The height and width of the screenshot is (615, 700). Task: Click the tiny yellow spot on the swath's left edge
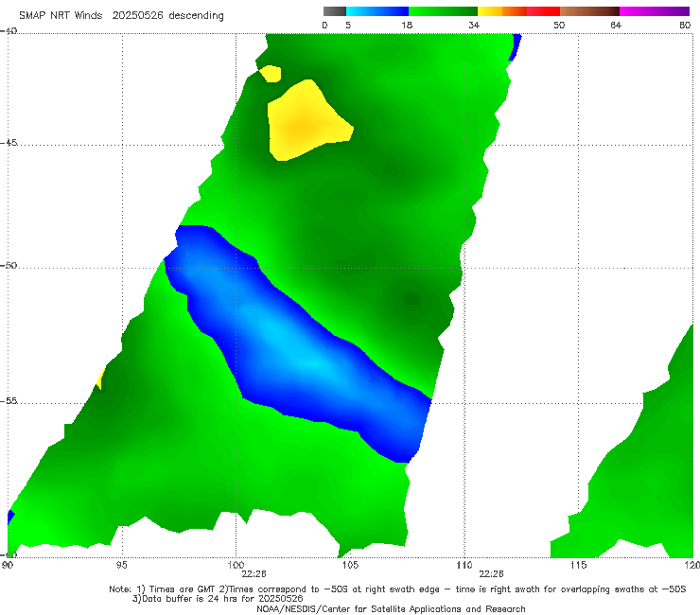[101, 378]
